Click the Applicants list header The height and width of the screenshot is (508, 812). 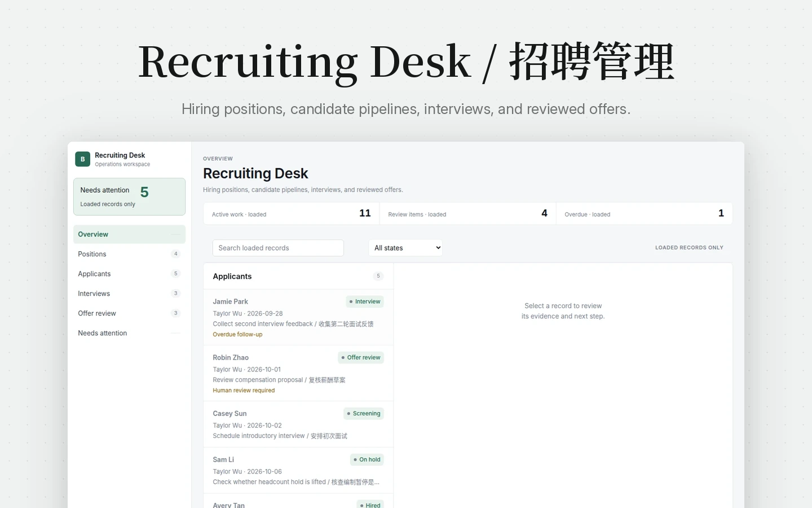298,276
